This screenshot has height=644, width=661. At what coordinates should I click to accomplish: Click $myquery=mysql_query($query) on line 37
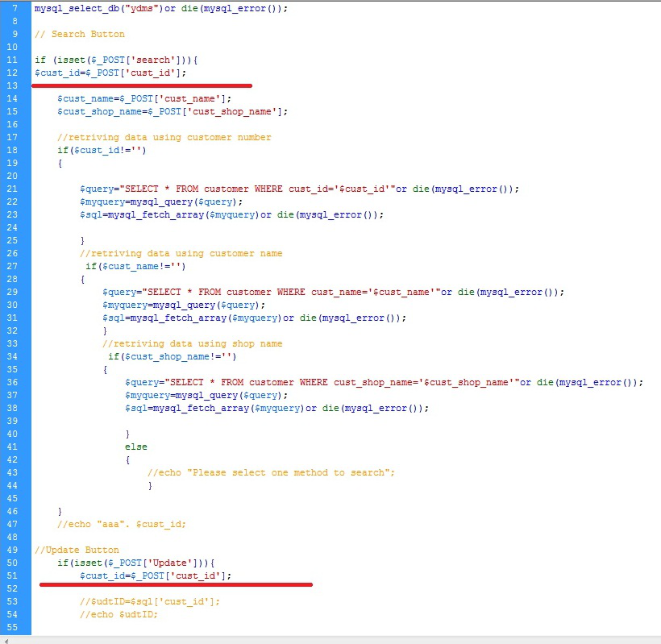click(206, 395)
